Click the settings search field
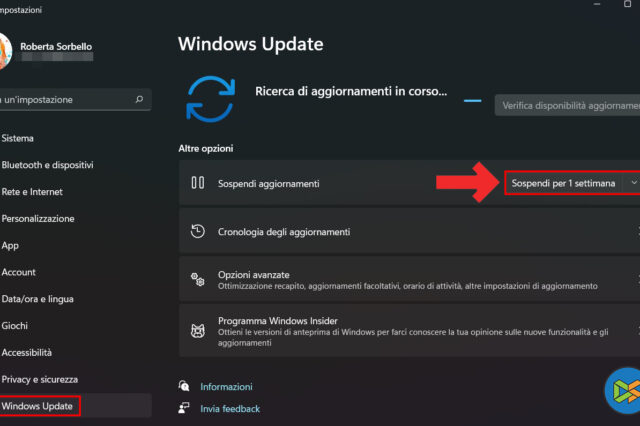640x426 pixels. point(76,100)
